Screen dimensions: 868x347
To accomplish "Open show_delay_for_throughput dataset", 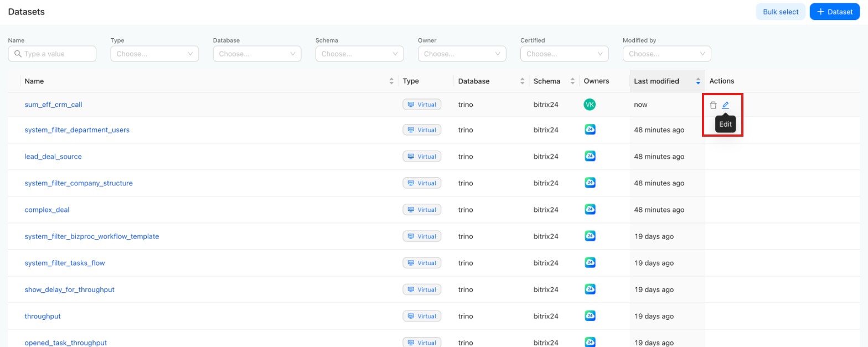I will [x=70, y=289].
